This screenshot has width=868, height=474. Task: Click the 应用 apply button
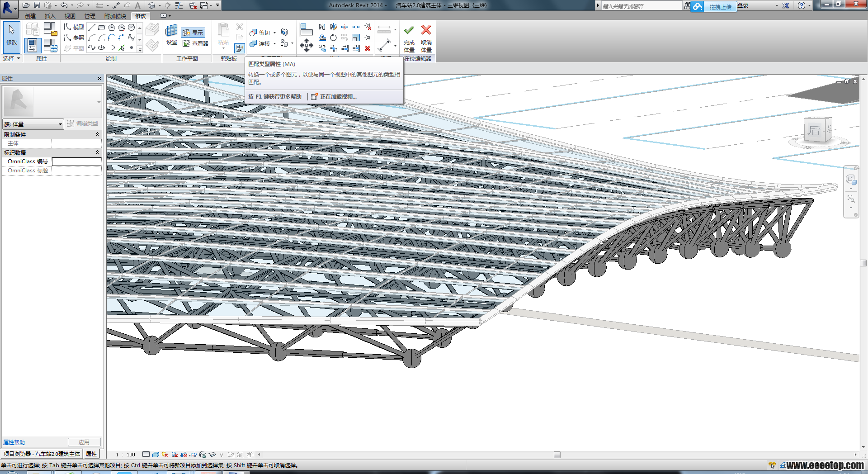point(84,442)
